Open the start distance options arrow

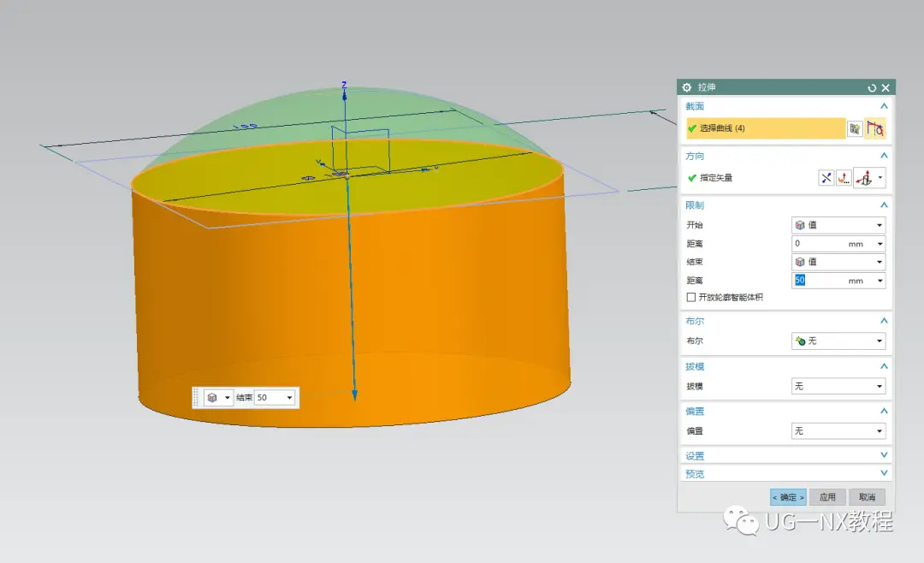click(880, 244)
